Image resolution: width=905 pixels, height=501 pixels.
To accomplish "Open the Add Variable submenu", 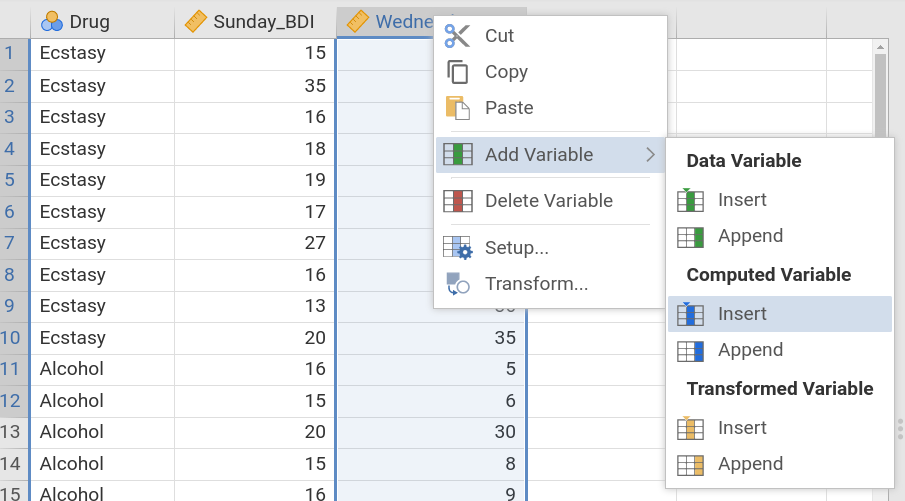I will 551,155.
